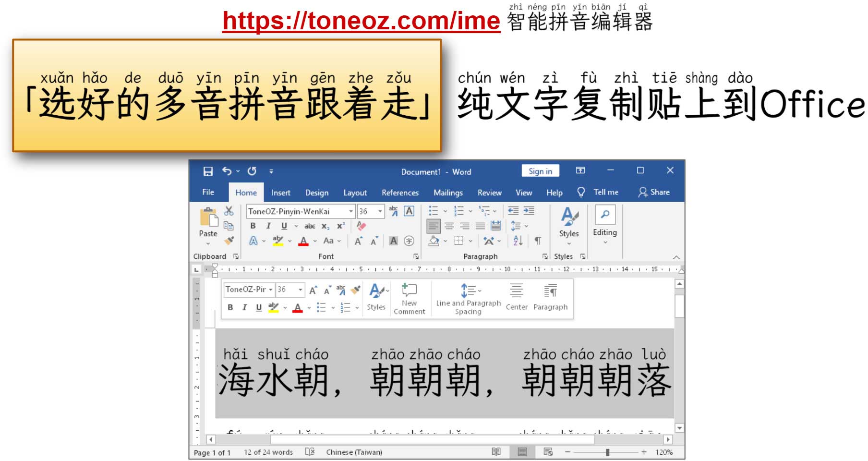Increase paragraph indent
This screenshot has width=868, height=461.
coord(529,211)
